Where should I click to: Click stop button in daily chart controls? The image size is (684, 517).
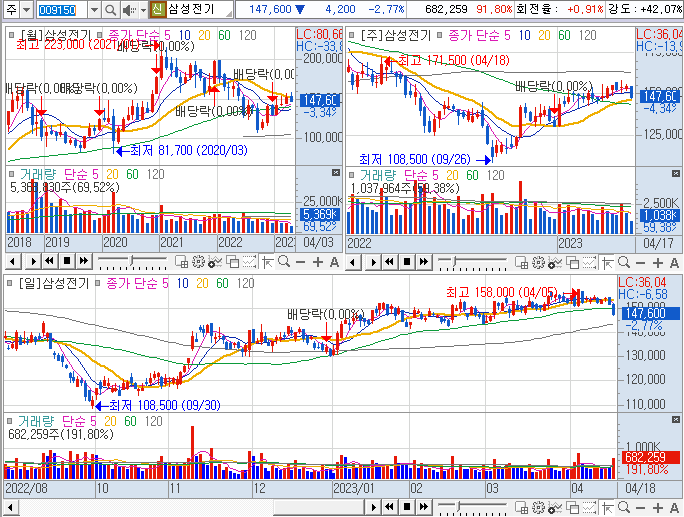(407, 507)
